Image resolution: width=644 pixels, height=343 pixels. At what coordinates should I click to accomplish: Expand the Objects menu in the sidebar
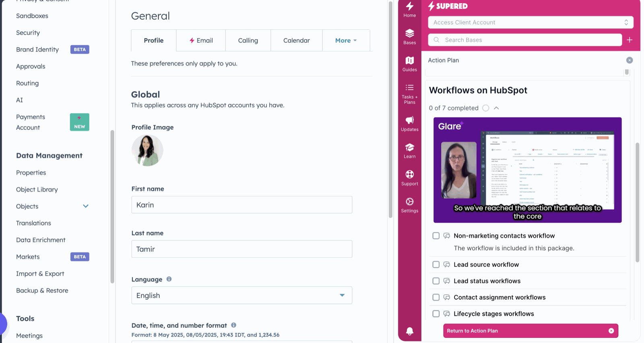tap(86, 206)
